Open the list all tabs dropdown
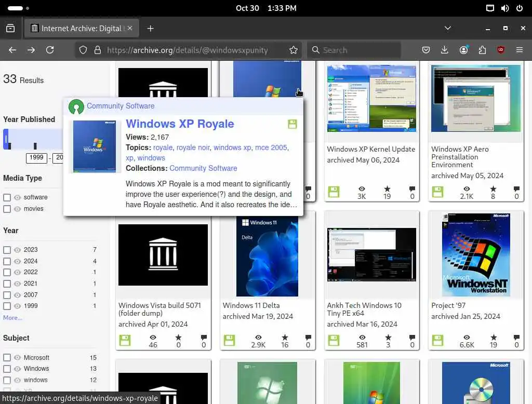 tap(448, 28)
